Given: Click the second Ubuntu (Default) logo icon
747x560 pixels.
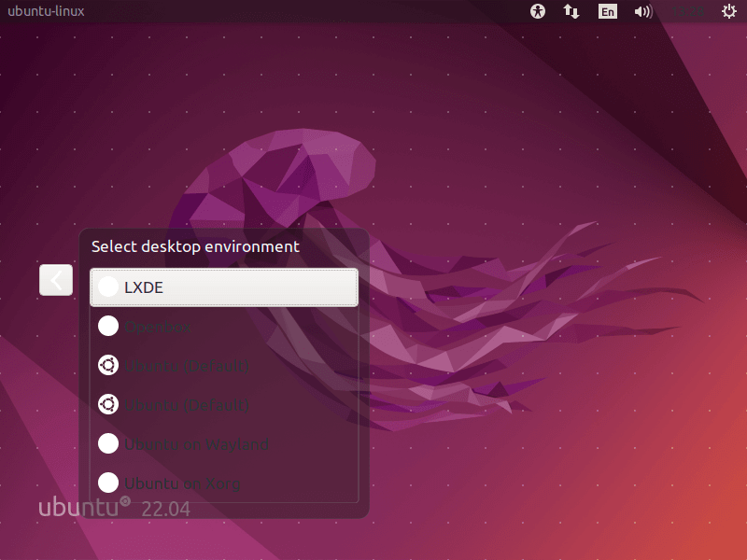Looking at the screenshot, I should (x=108, y=404).
